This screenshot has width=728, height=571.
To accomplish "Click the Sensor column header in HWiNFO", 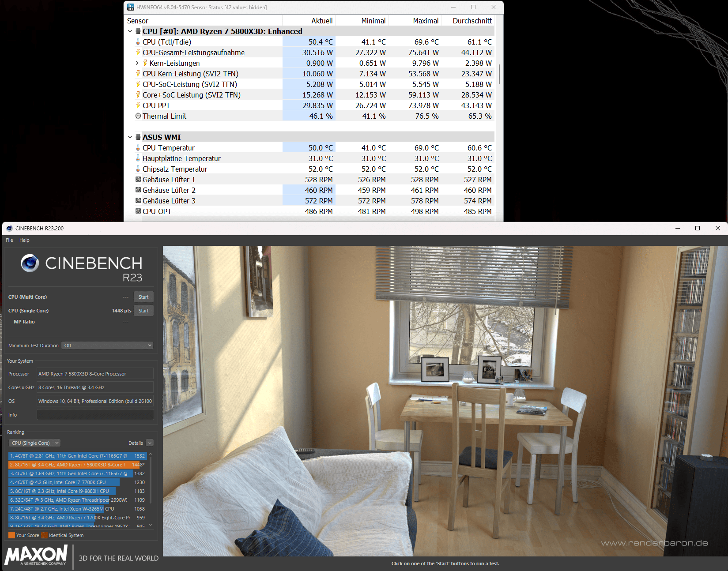I will coord(204,21).
